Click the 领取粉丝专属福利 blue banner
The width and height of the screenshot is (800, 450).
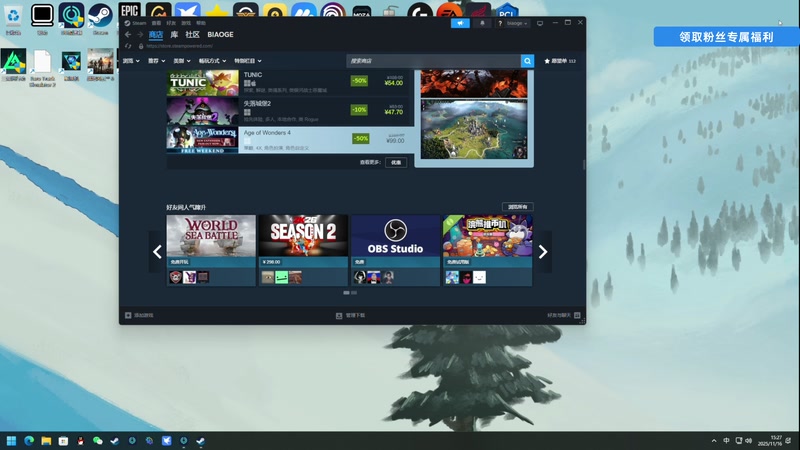click(726, 37)
